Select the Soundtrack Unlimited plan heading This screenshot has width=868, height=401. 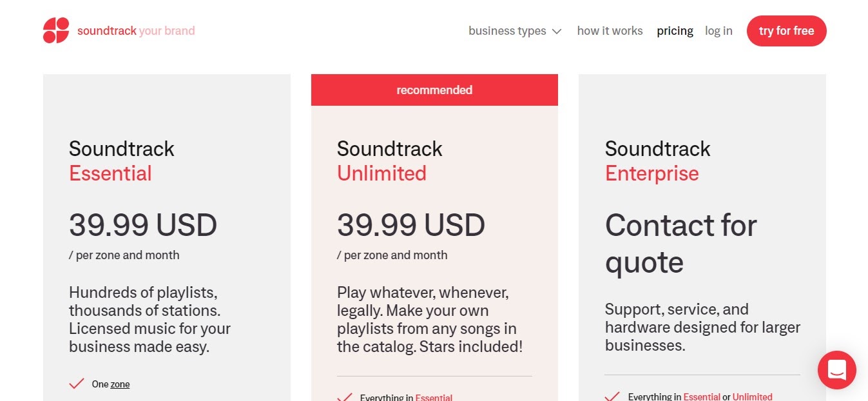pyautogui.click(x=389, y=161)
